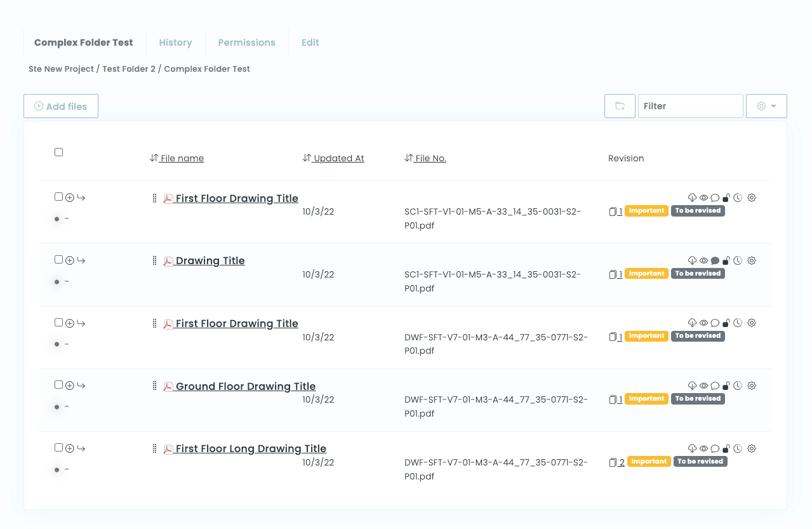The image size is (812, 529).
Task: Open the revision 2 link
Action: pyautogui.click(x=622, y=462)
